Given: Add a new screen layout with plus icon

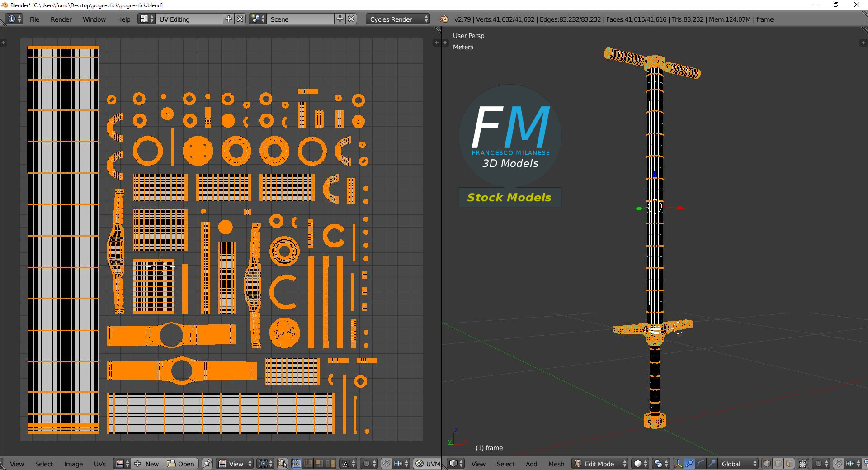Looking at the screenshot, I should [229, 19].
